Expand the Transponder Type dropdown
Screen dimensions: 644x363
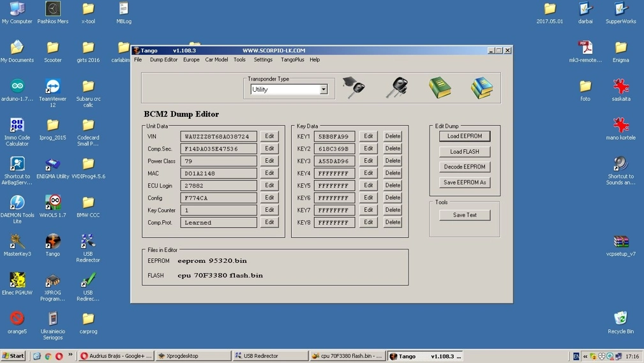(324, 90)
